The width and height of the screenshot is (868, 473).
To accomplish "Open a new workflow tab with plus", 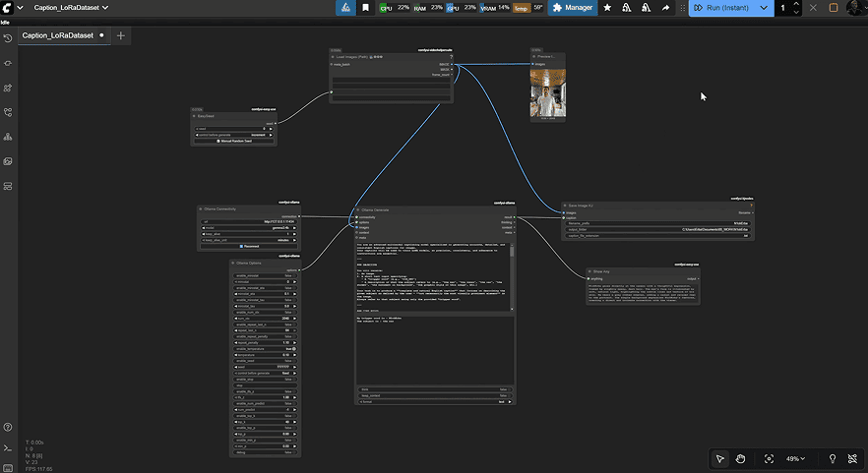I will click(121, 35).
